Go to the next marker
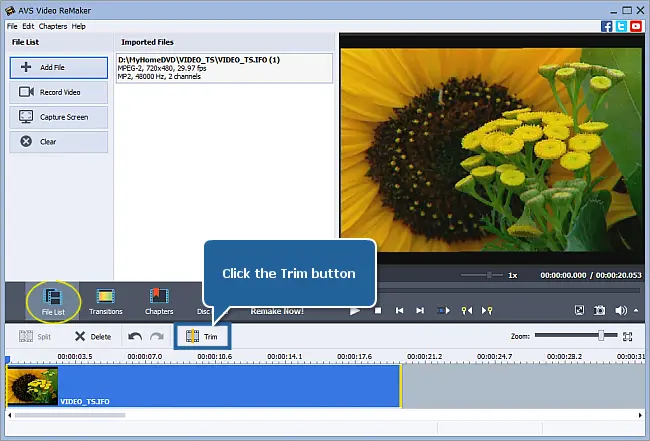This screenshot has height=441, width=650. pos(487,310)
